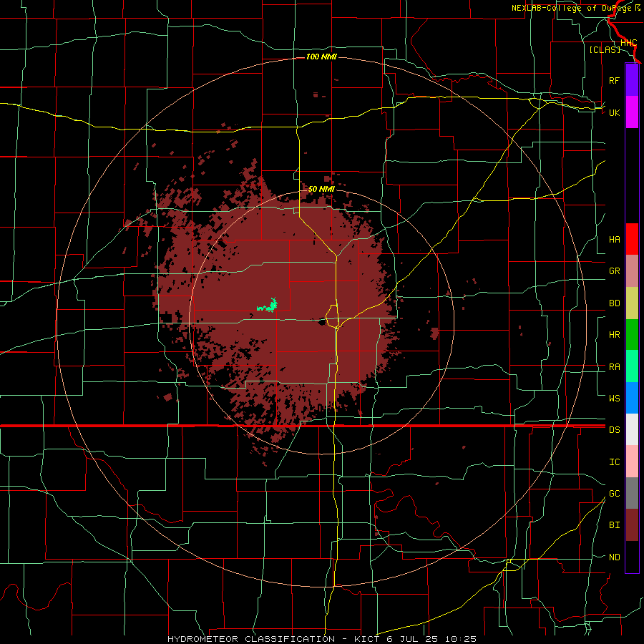Click the ND legend label

click(x=614, y=557)
